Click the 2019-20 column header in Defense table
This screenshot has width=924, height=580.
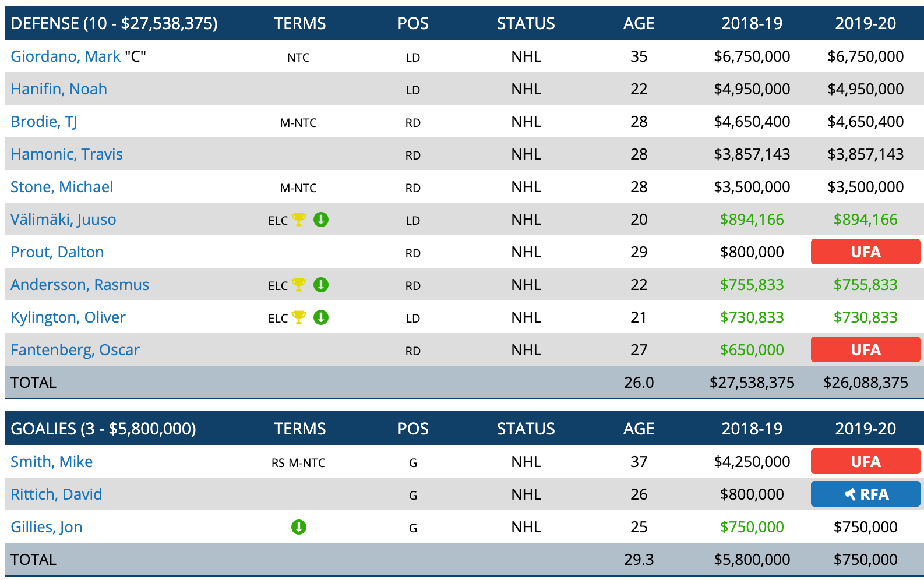(865, 23)
